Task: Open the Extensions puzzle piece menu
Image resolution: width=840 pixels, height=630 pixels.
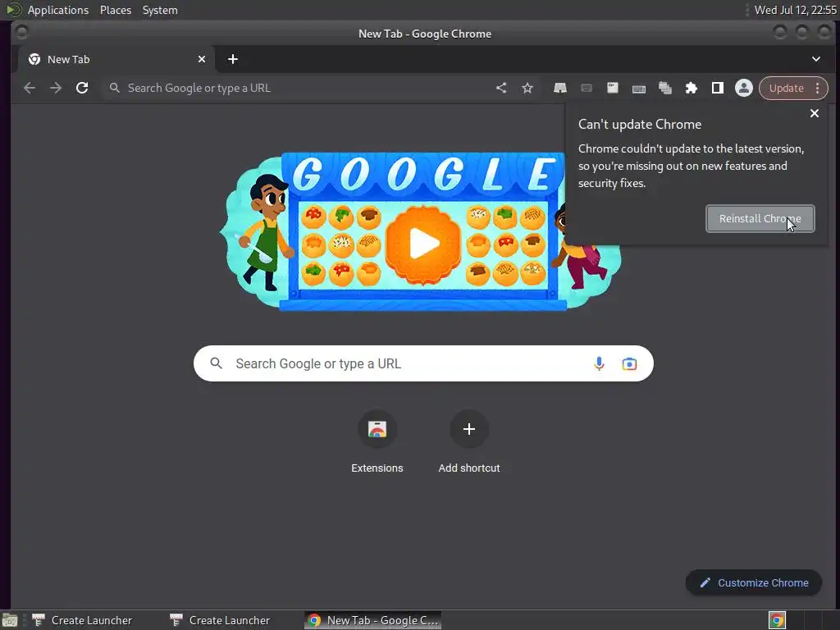Action: 691,88
